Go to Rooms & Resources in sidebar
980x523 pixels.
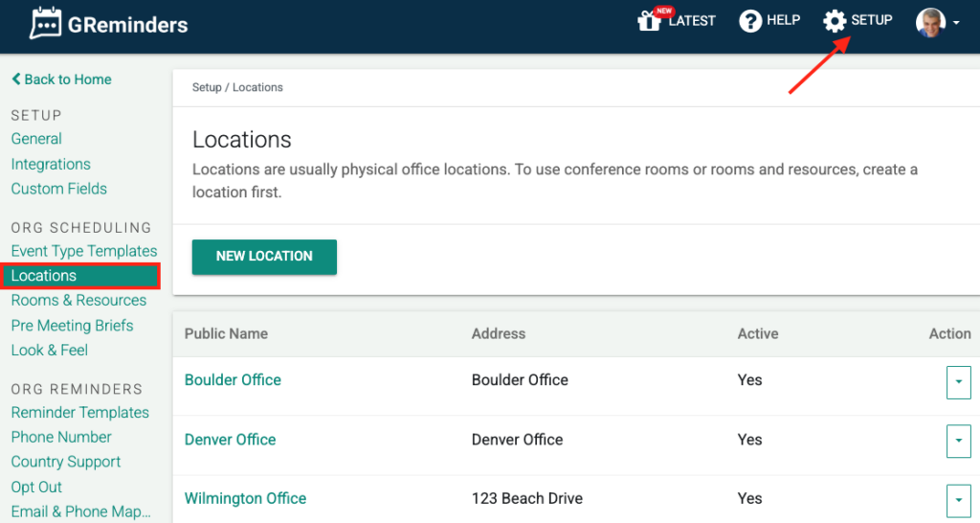pyautogui.click(x=78, y=301)
